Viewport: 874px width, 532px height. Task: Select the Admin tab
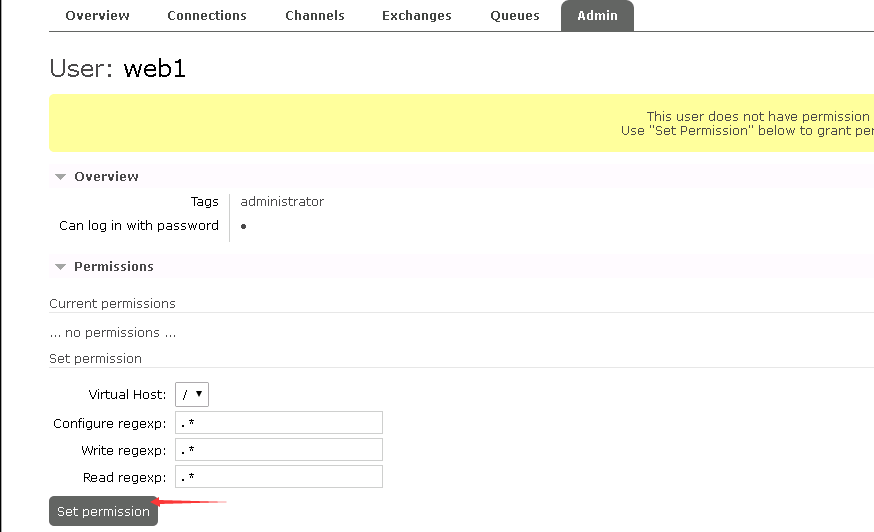point(597,16)
